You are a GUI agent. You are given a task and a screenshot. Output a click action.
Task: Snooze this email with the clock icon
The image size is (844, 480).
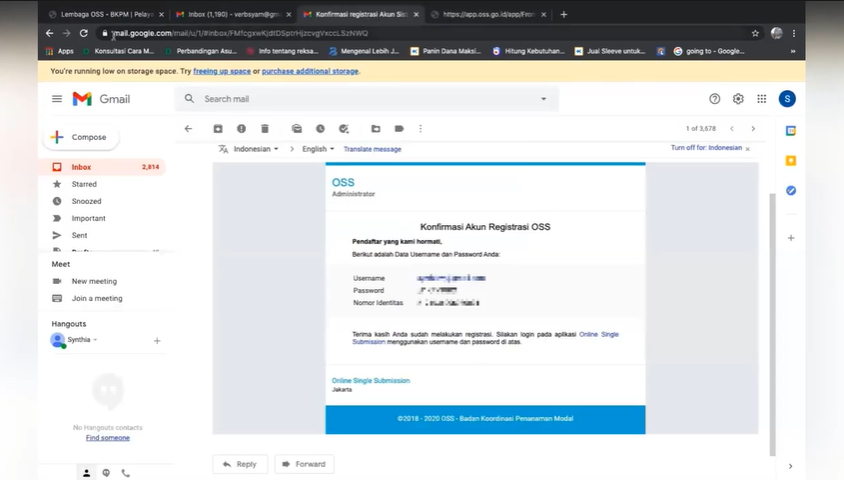coord(320,129)
